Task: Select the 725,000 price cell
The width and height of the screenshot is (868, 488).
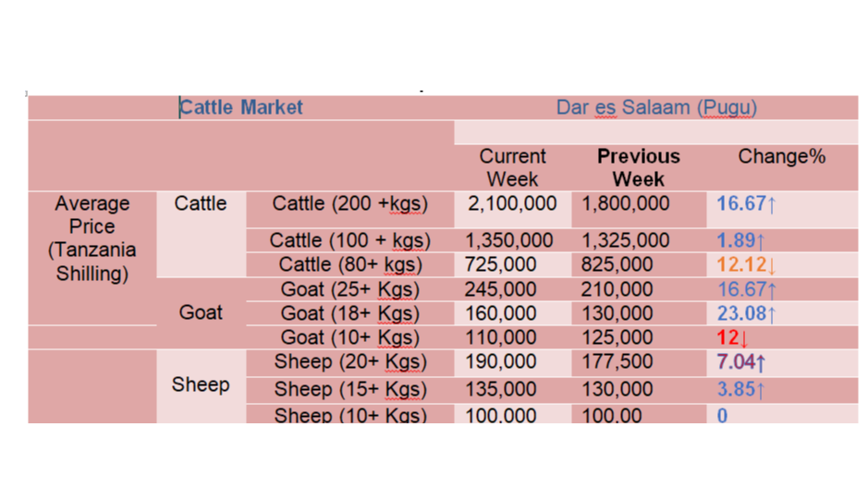Action: (500, 265)
